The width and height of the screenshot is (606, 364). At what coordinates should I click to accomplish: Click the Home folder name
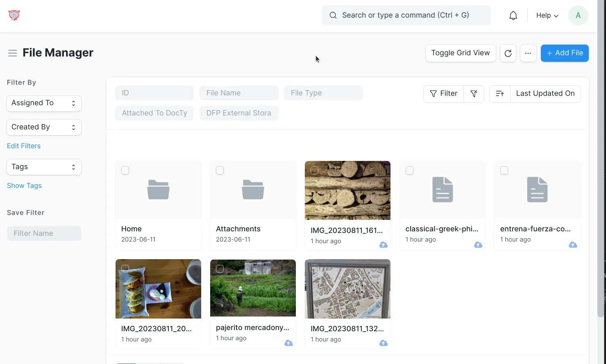pyautogui.click(x=132, y=229)
